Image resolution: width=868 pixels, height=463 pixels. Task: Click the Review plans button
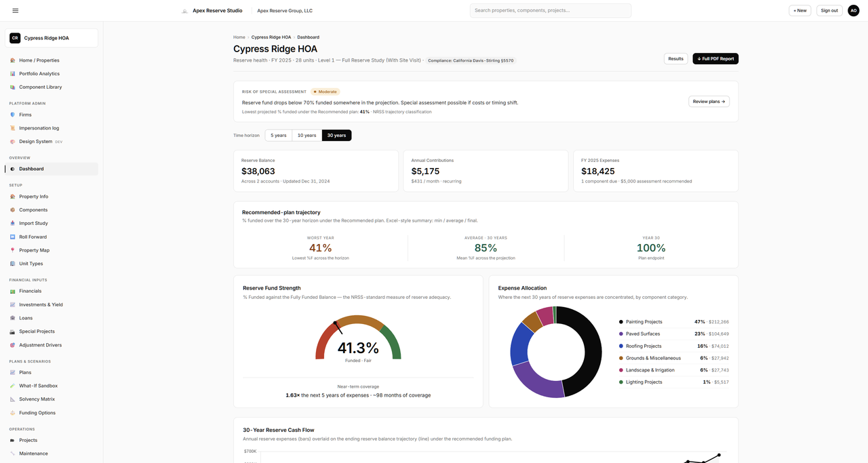709,102
